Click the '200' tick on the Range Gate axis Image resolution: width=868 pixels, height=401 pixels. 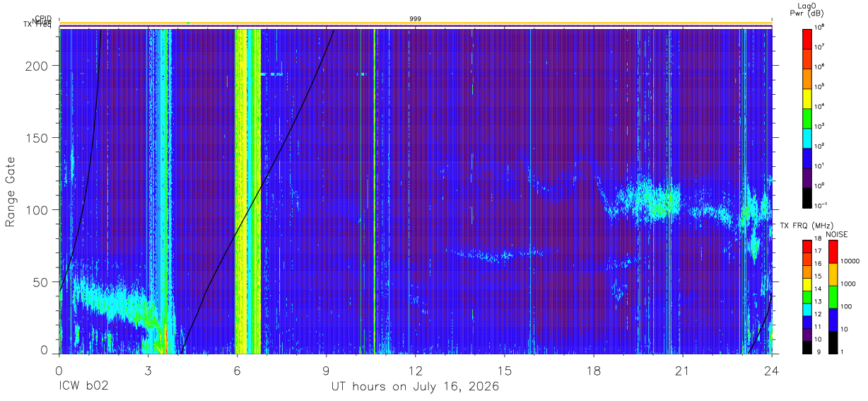pyautogui.click(x=37, y=65)
